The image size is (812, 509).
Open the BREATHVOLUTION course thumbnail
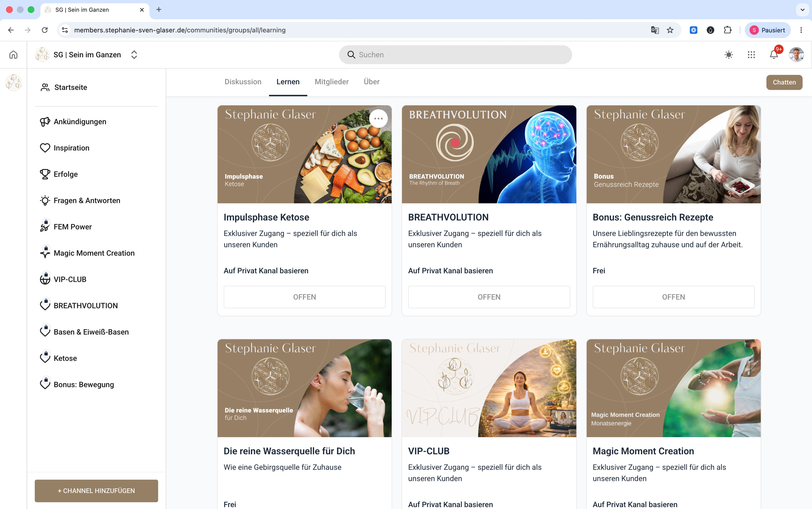pyautogui.click(x=489, y=154)
